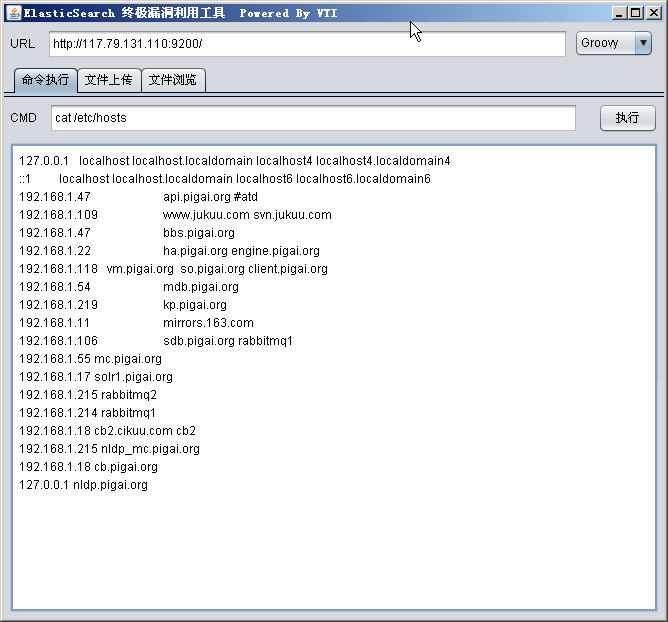Select the mdb.pigai.org entry
Viewport: 668px width, 622px height.
pyautogui.click(x=201, y=287)
